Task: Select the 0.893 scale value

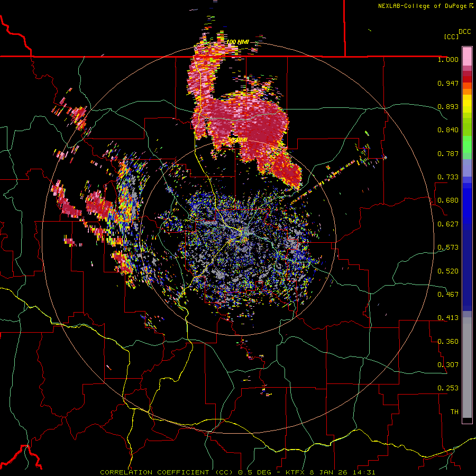Action: point(448,106)
